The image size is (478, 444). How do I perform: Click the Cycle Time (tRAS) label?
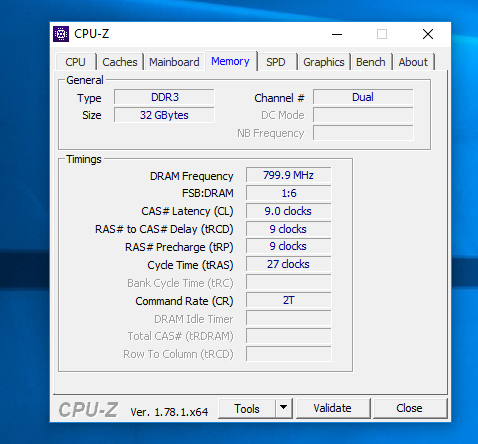(x=190, y=265)
